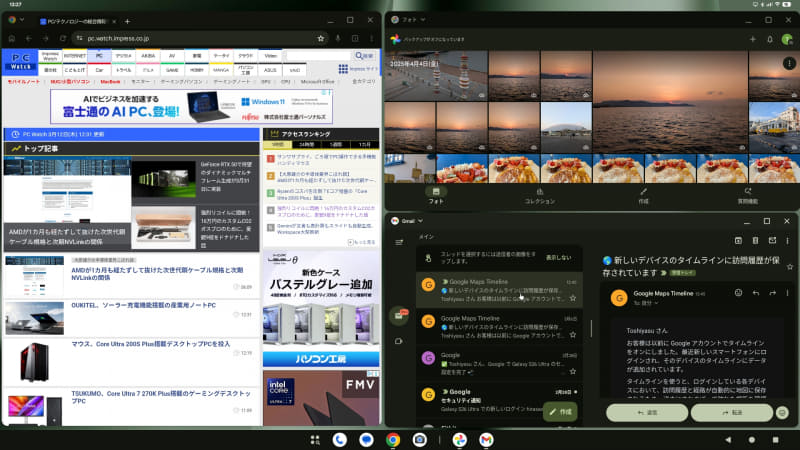Click the OUKITEL laptop article thumbnail
Image resolution: width=800 pixels, height=450 pixels.
35,318
